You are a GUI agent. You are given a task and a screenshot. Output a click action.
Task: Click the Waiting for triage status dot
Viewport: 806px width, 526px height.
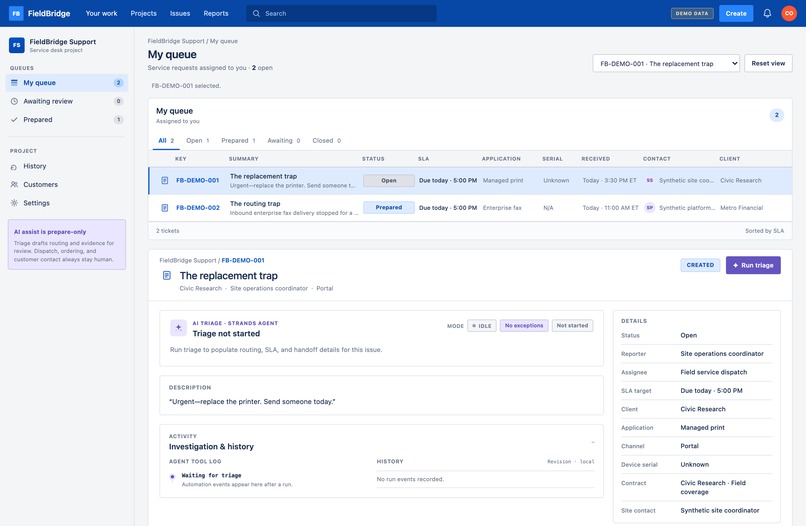tap(172, 477)
